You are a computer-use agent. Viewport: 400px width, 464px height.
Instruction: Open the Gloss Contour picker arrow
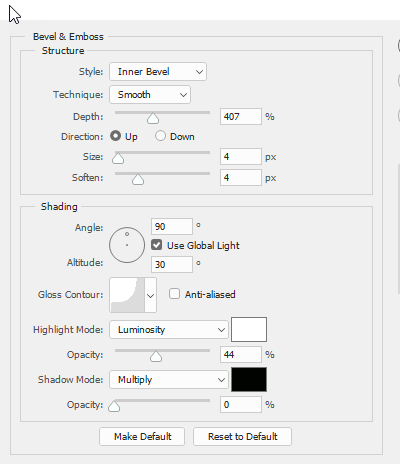pos(150,295)
